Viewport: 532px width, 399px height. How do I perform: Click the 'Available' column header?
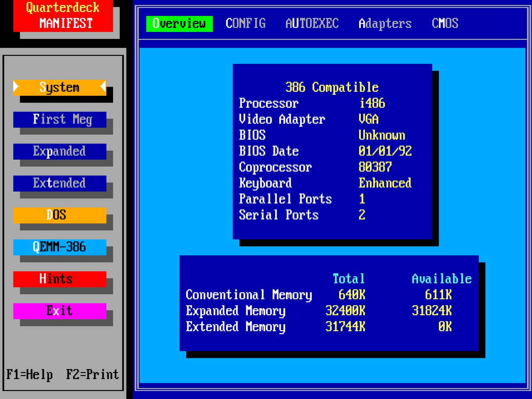pos(442,279)
